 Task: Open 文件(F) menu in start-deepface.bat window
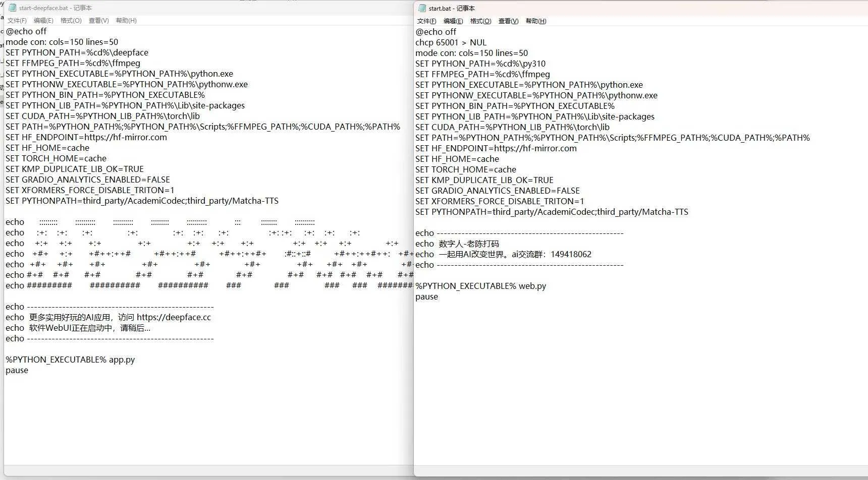coord(17,21)
